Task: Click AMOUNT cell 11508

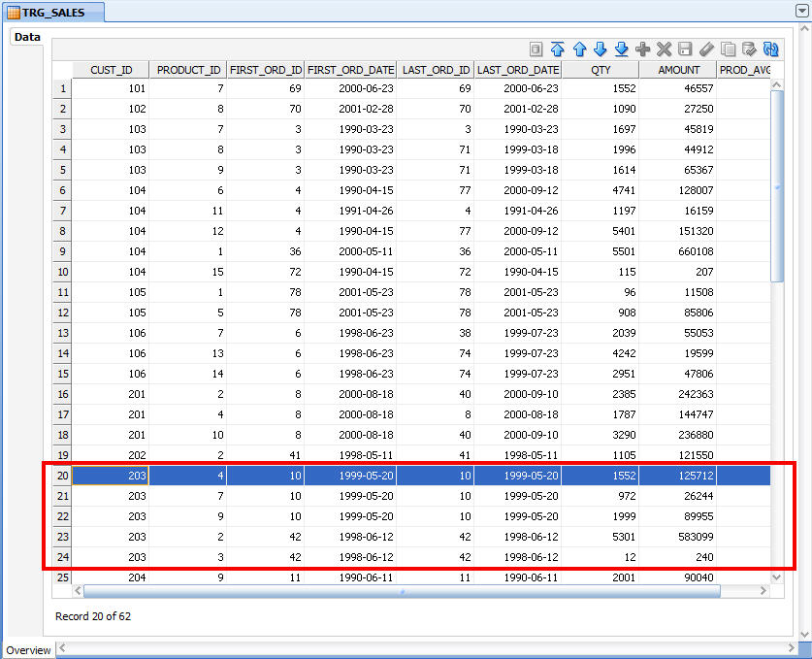Action: point(678,292)
